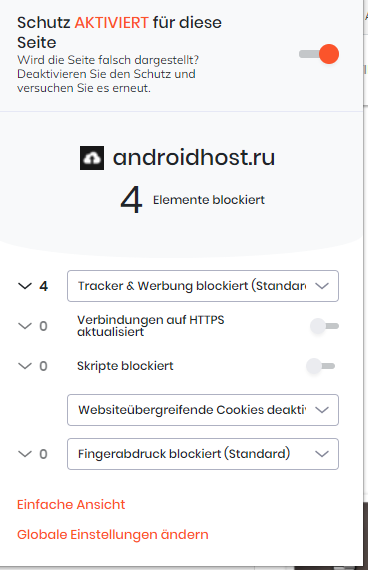Switch to Einfache Ansicht
This screenshot has height=570, width=368.
[71, 505]
